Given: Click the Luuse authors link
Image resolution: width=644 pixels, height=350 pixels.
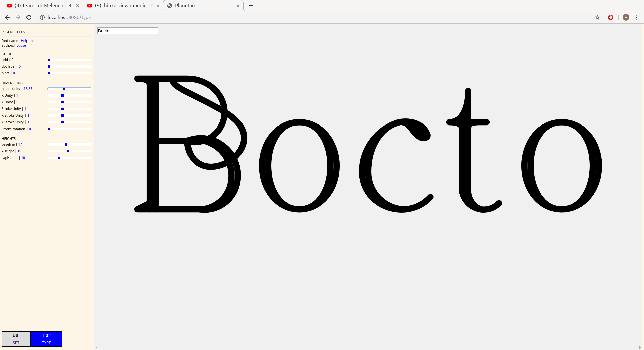Looking at the screenshot, I should pyautogui.click(x=21, y=45).
